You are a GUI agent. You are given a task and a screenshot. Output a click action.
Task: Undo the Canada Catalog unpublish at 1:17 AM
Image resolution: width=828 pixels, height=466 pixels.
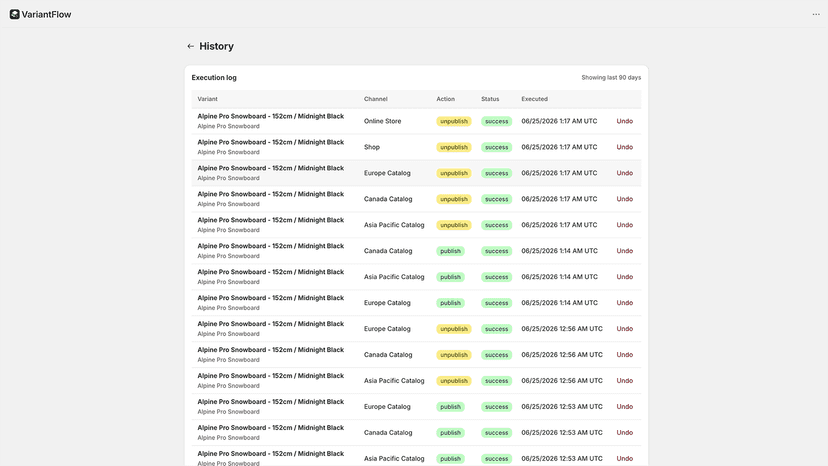[624, 199]
